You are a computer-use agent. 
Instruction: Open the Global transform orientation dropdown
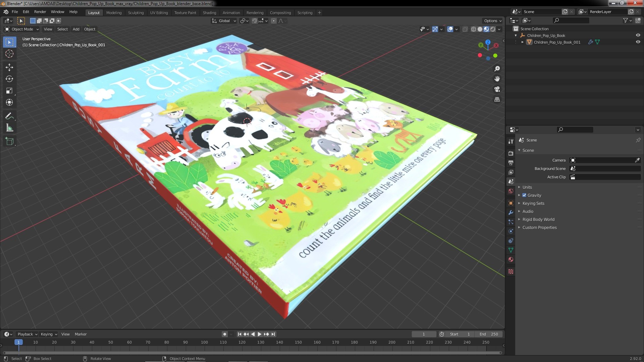coord(224,21)
